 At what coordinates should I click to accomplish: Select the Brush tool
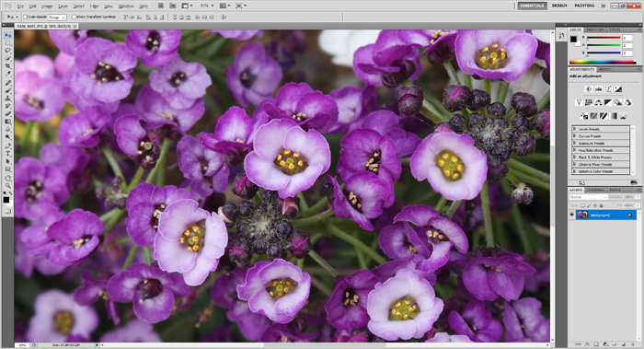7,90
